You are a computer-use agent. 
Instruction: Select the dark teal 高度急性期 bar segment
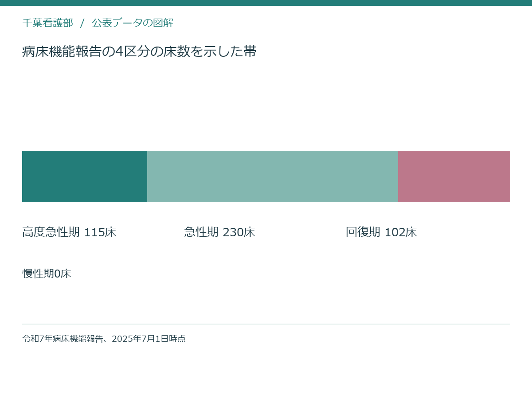coord(85,176)
